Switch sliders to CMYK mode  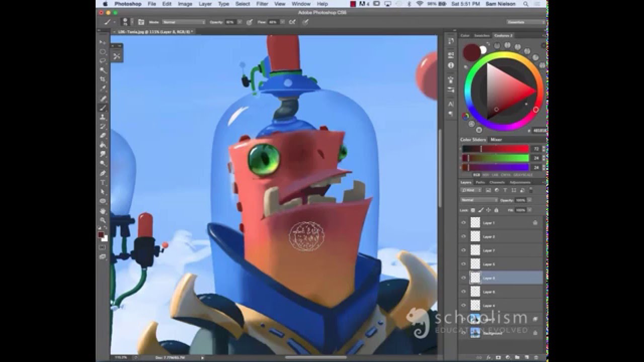(x=505, y=174)
